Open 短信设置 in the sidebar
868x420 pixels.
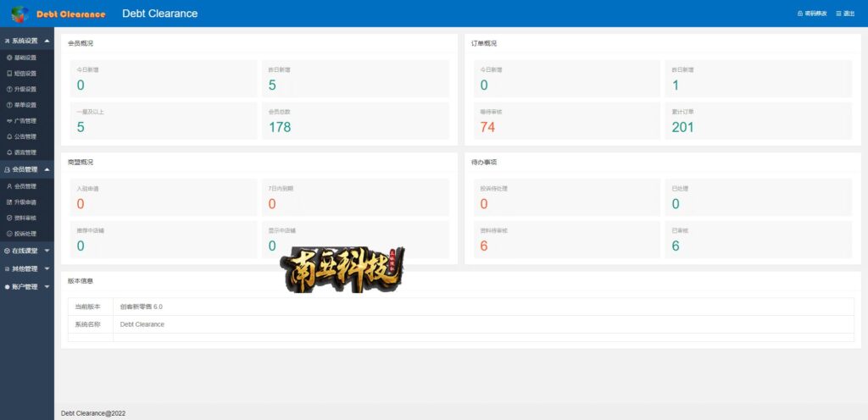coord(22,74)
